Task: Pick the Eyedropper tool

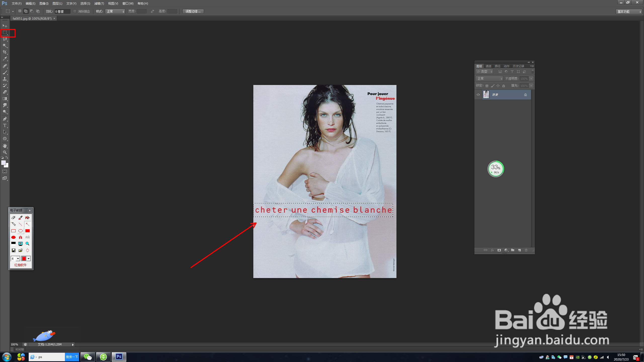Action: (5, 59)
